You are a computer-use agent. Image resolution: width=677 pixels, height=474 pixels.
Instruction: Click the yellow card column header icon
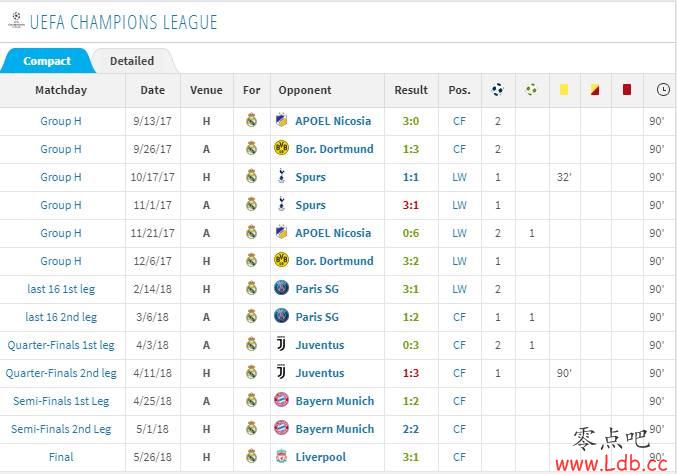coord(564,89)
